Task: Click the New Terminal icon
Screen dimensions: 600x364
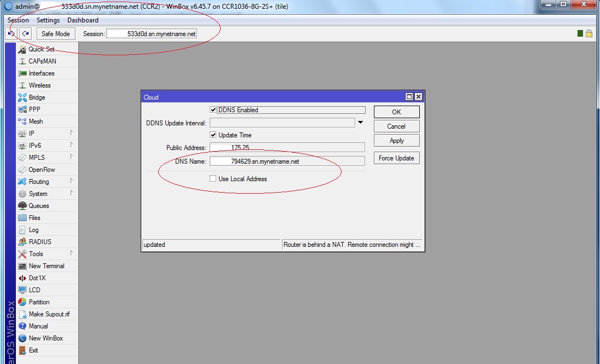Action: (x=22, y=266)
